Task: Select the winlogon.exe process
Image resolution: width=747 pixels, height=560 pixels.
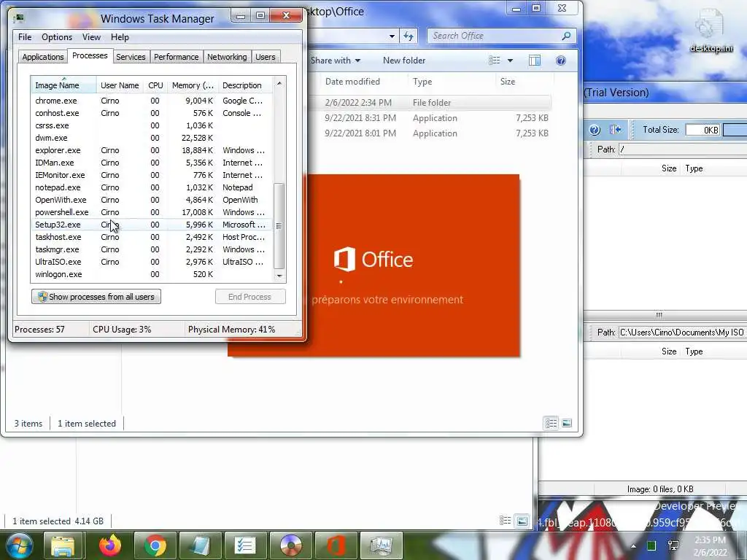Action: [152, 274]
